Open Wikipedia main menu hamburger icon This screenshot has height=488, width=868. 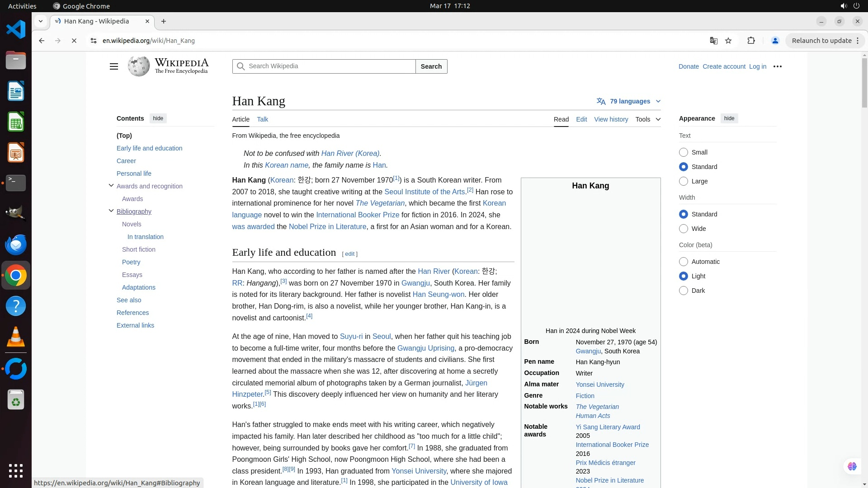113,66
